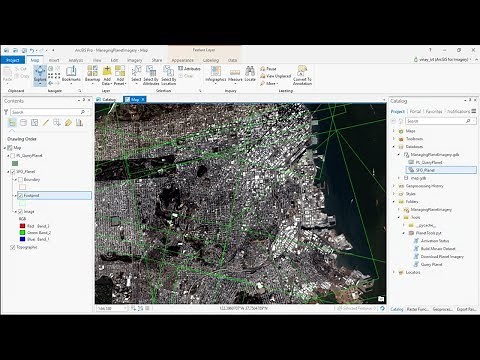480x360 pixels.
Task: Enable the Boundary layer checkbox
Action: pyautogui.click(x=20, y=180)
